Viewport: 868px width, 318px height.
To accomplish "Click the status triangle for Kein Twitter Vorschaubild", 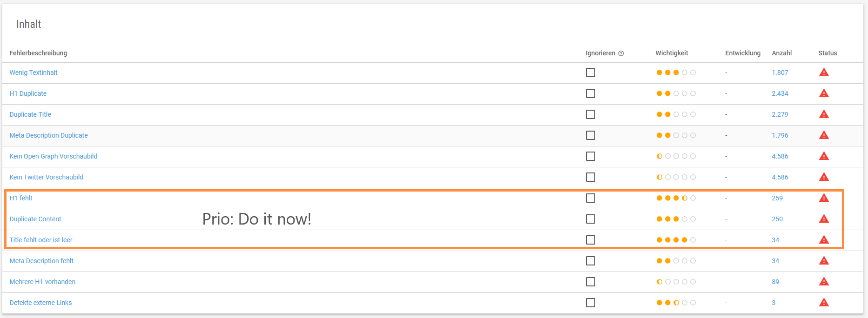I will tap(824, 177).
